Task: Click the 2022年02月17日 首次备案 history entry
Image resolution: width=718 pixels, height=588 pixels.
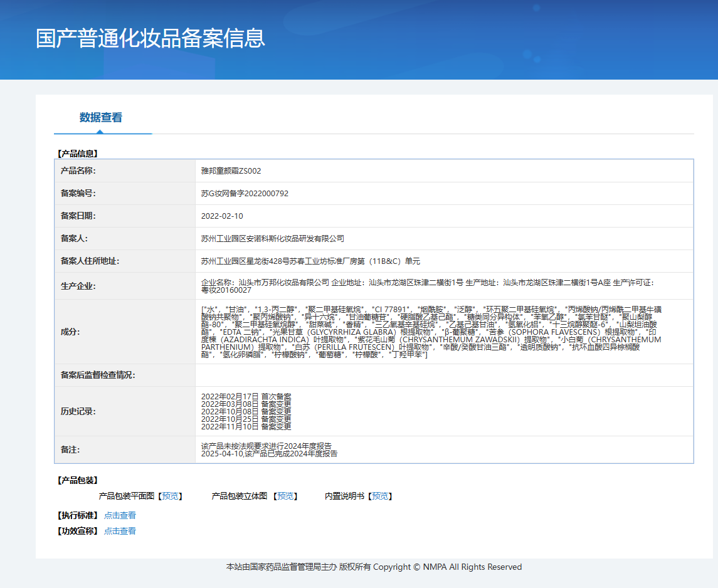Action: pyautogui.click(x=246, y=397)
